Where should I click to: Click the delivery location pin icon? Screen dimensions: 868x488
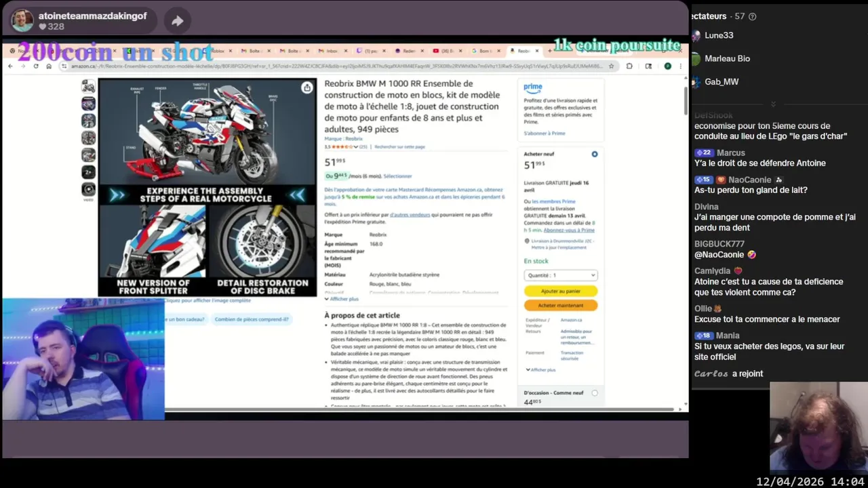pos(527,241)
